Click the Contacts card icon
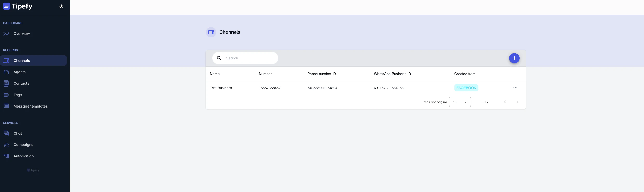This screenshot has width=644, height=192. pos(6,83)
